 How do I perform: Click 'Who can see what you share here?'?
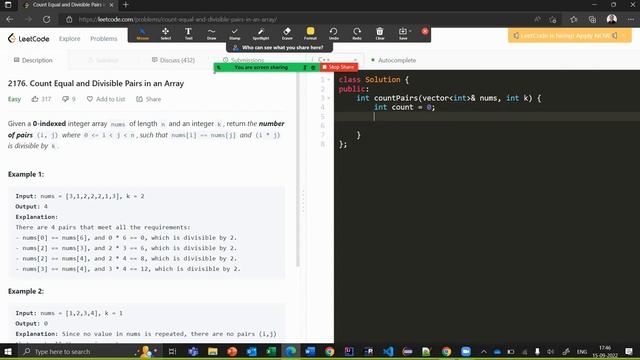point(280,47)
